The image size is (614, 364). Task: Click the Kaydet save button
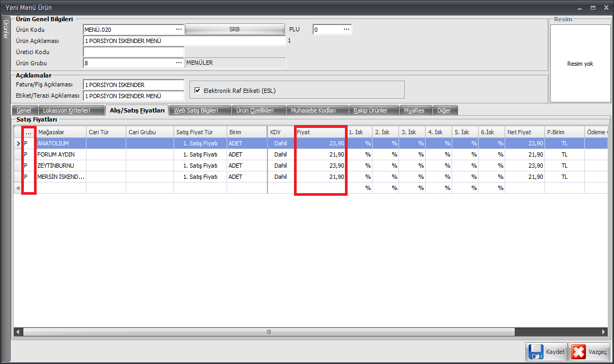pyautogui.click(x=546, y=352)
